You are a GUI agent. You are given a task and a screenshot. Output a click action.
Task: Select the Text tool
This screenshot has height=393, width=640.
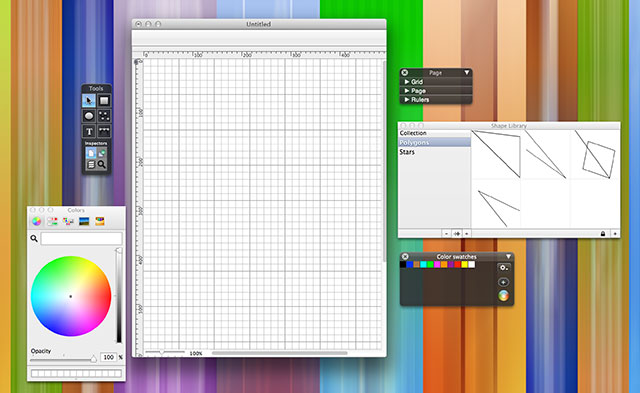point(89,131)
